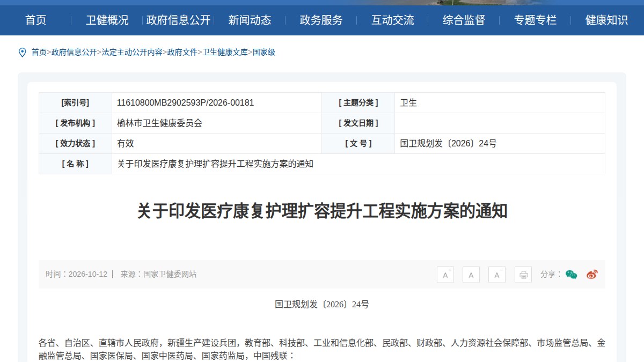Increase font size with A+ icon
The image size is (644, 362).
coord(445,275)
